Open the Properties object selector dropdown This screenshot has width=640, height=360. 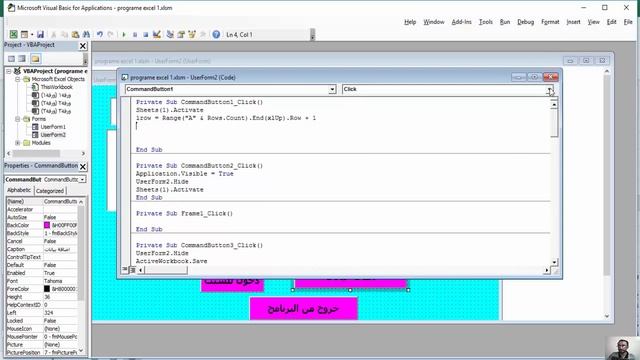pyautogui.click(x=82, y=180)
